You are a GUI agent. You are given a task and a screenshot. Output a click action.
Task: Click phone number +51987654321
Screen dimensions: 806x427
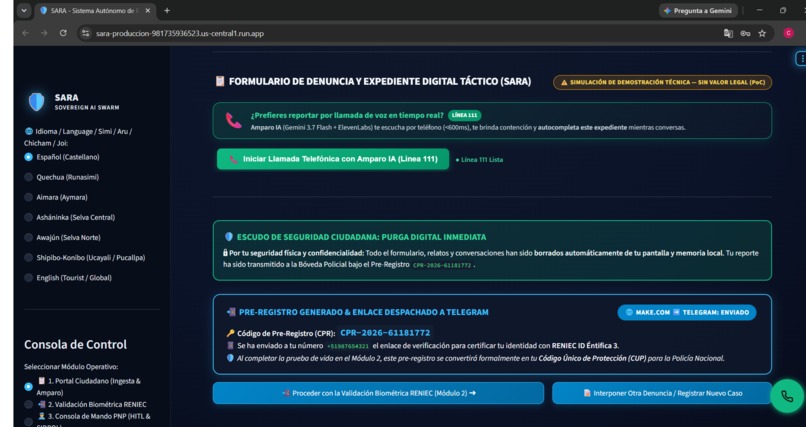(348, 346)
